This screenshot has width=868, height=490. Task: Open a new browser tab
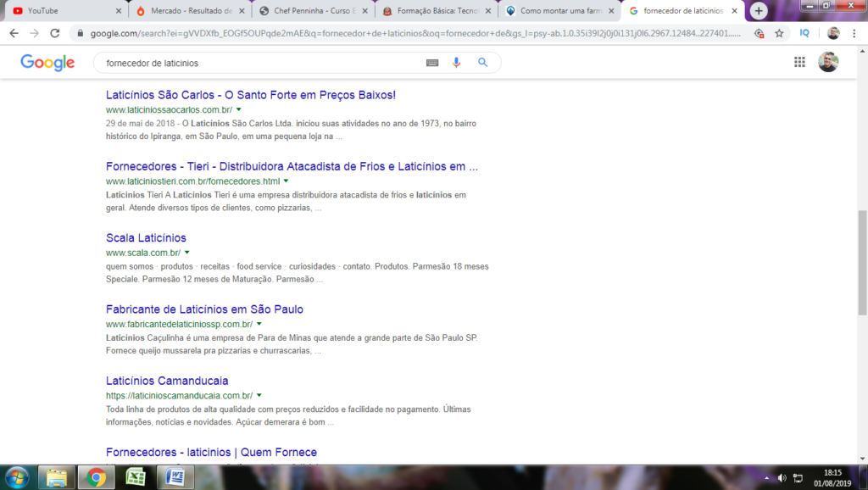[759, 10]
